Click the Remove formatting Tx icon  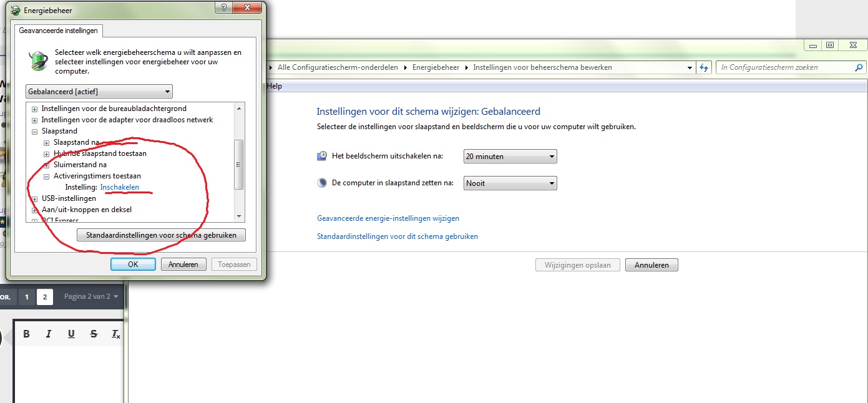pyautogui.click(x=116, y=334)
